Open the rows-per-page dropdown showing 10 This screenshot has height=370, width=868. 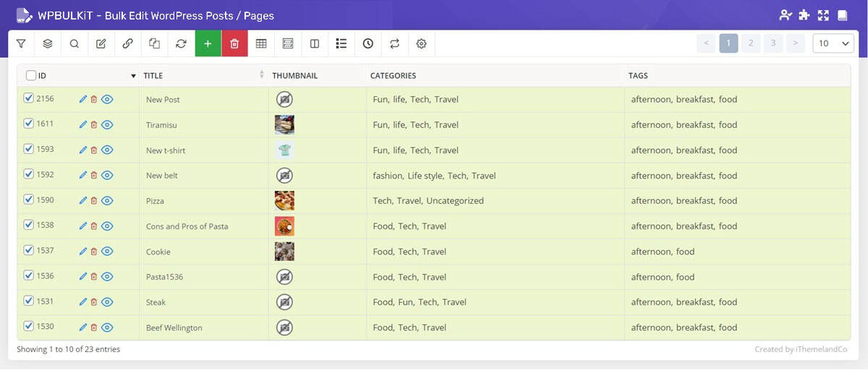[x=834, y=43]
